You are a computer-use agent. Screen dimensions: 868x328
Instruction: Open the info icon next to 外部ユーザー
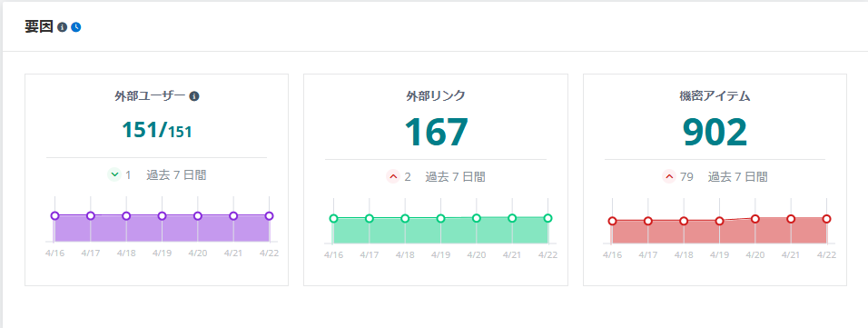click(194, 96)
